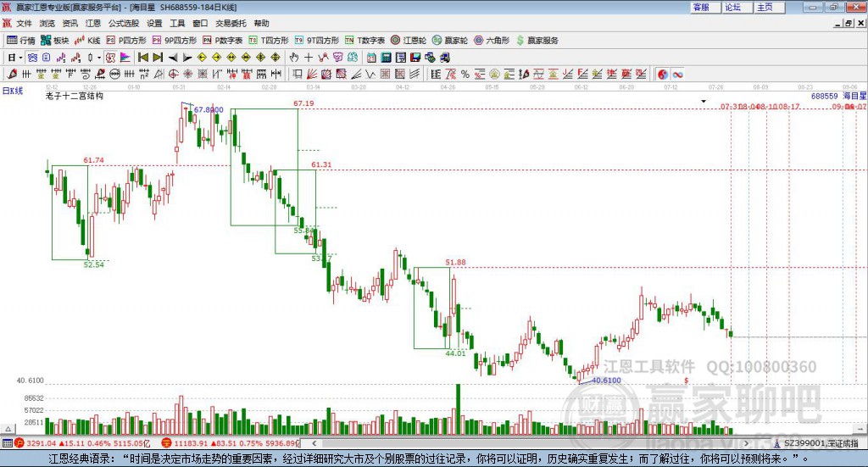Click the yin-yang taiji icon
This screenshot has width=868, height=467.
663,74
